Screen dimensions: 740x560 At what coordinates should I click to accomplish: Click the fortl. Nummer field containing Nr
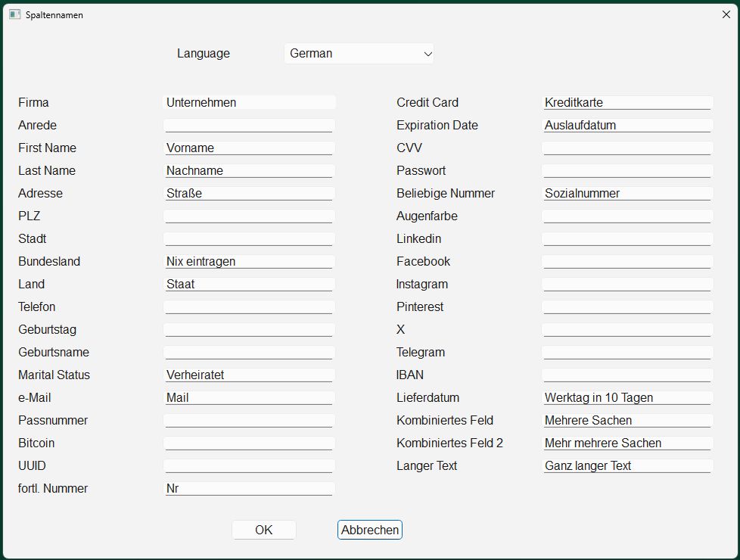click(249, 488)
